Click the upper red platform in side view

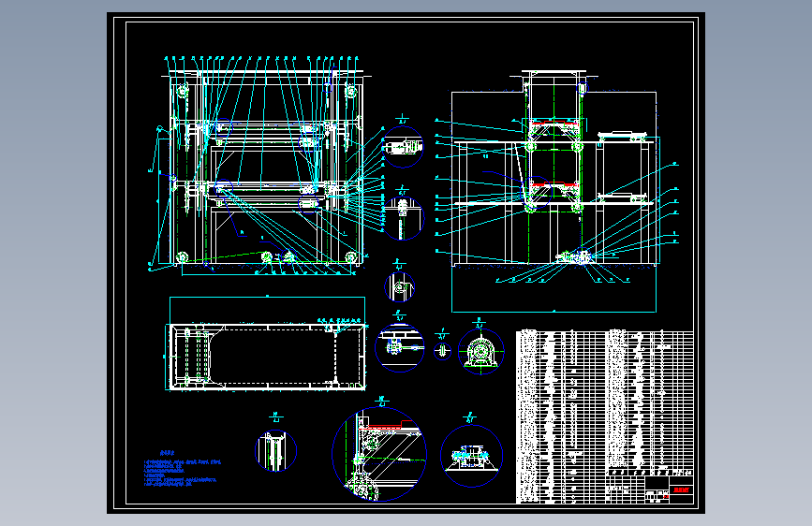pyautogui.click(x=554, y=124)
